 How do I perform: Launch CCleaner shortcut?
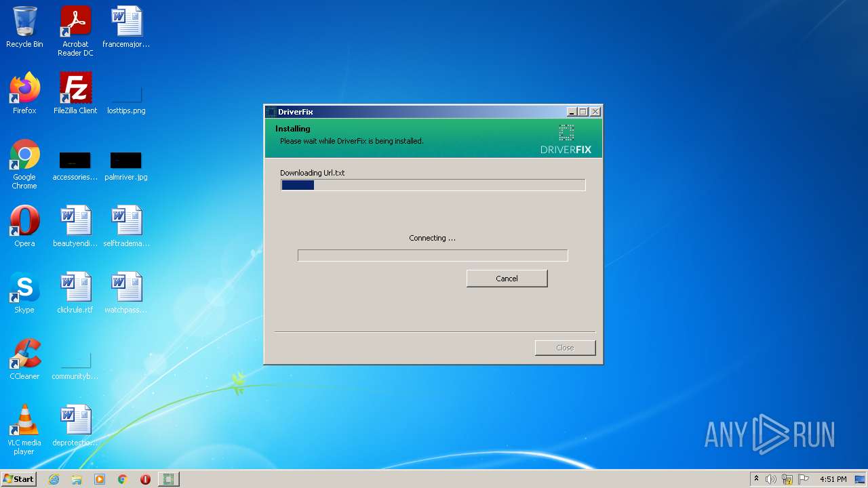point(24,359)
